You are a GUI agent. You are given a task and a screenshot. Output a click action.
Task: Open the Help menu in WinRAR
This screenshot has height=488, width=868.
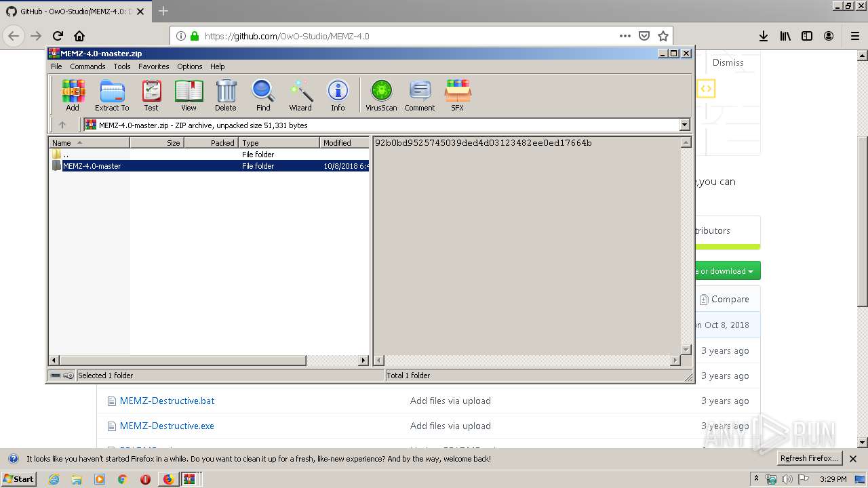(x=217, y=66)
